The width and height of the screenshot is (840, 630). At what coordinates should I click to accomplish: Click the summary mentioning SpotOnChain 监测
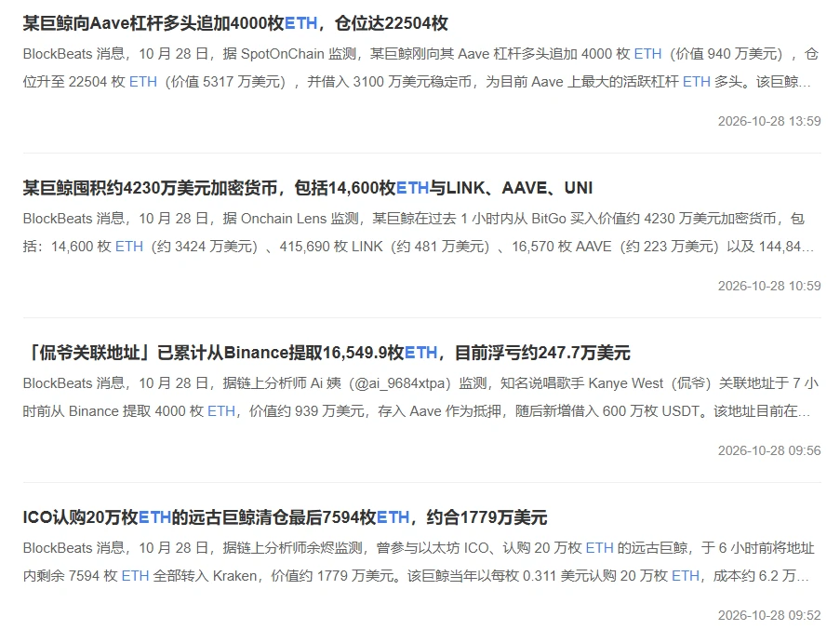tap(421, 68)
